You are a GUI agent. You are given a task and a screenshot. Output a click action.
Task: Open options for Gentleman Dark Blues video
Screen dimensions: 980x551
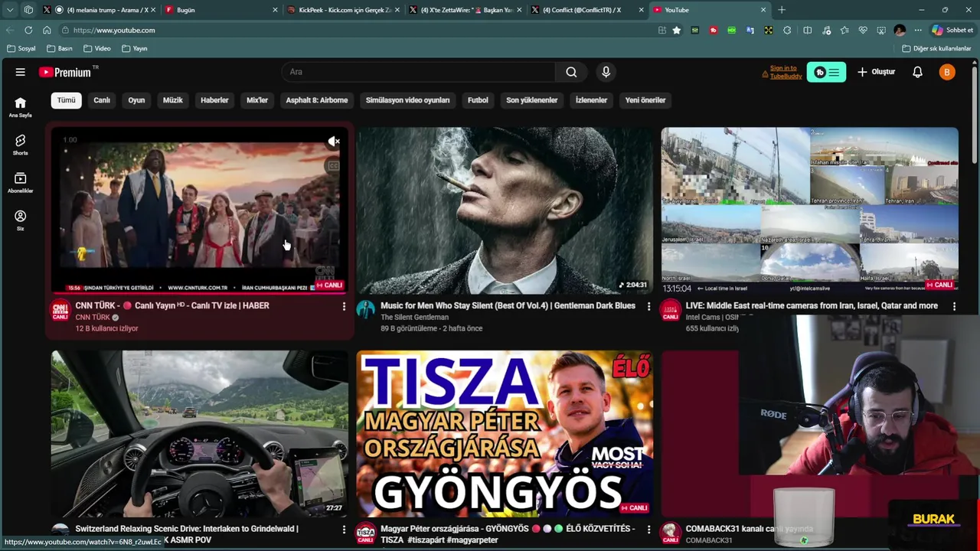tap(648, 306)
